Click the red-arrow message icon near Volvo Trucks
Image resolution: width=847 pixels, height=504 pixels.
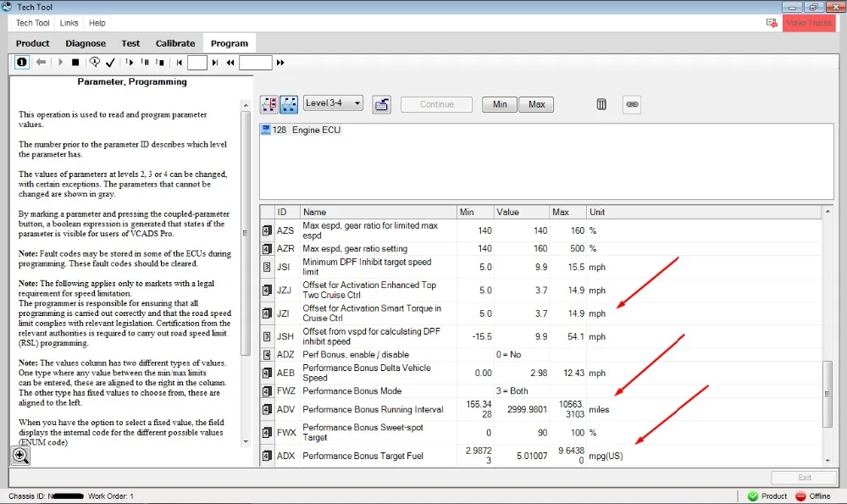[x=772, y=23]
